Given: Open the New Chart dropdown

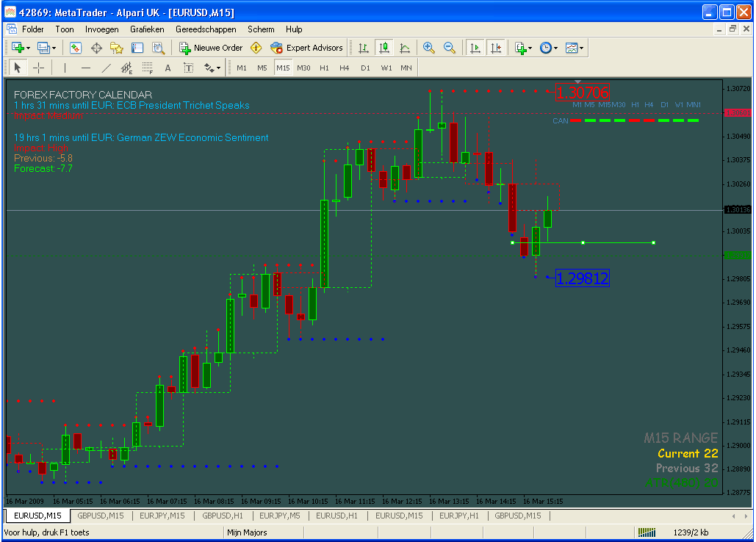Looking at the screenshot, I should point(21,48).
